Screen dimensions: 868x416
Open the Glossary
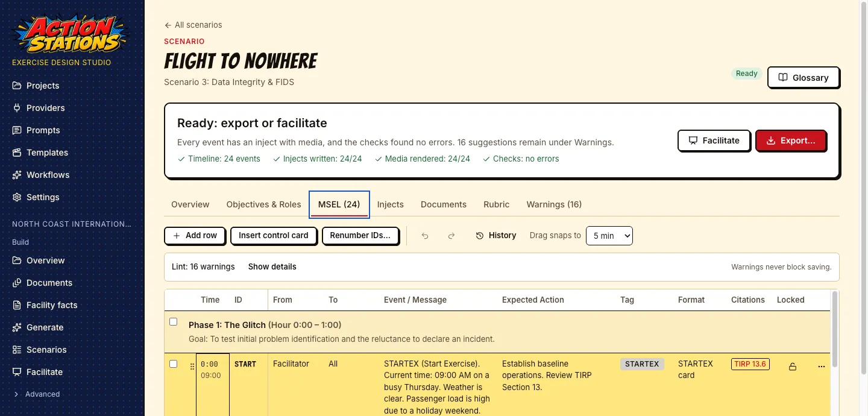(x=804, y=78)
